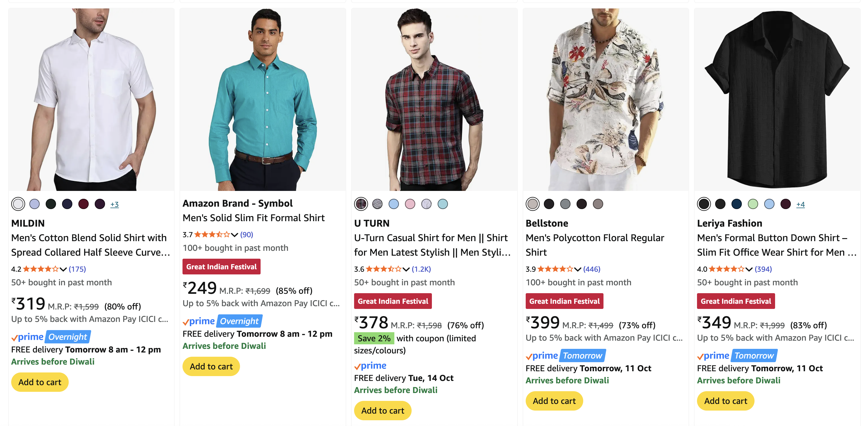Click the prime Overnight badge under Symbol shirt
The height and width of the screenshot is (426, 868).
pyautogui.click(x=222, y=321)
